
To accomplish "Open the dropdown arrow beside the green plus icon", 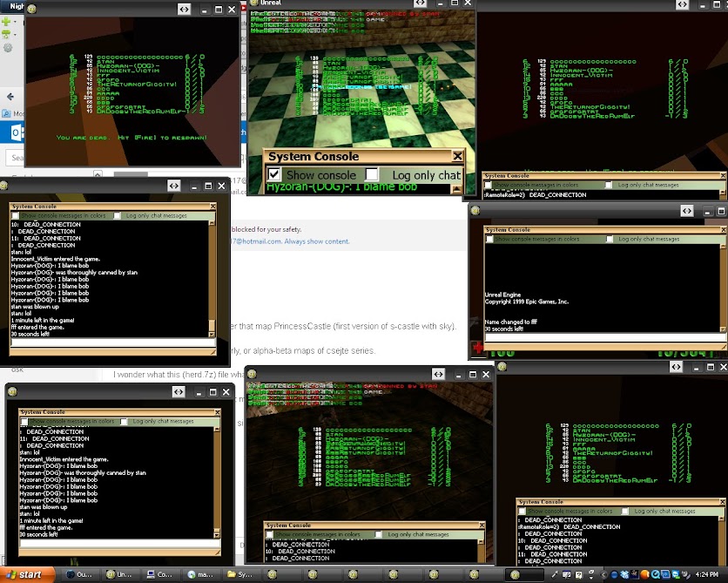I will (x=15, y=22).
